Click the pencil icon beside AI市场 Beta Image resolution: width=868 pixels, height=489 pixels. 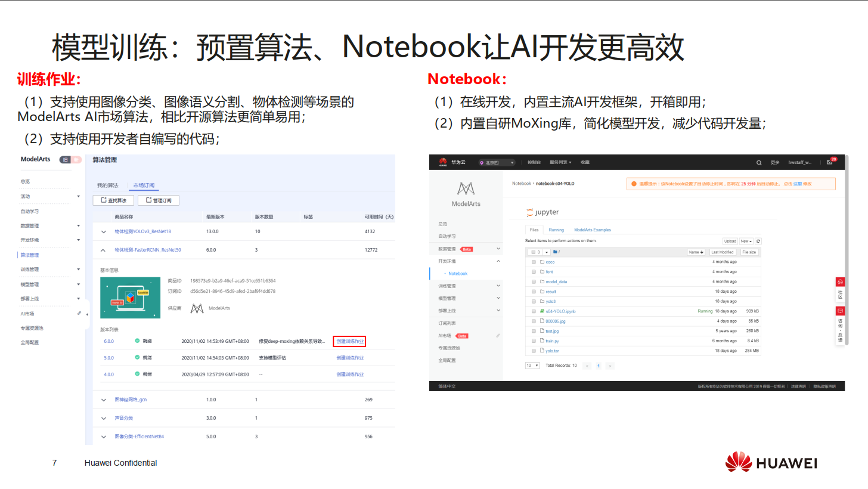point(498,336)
